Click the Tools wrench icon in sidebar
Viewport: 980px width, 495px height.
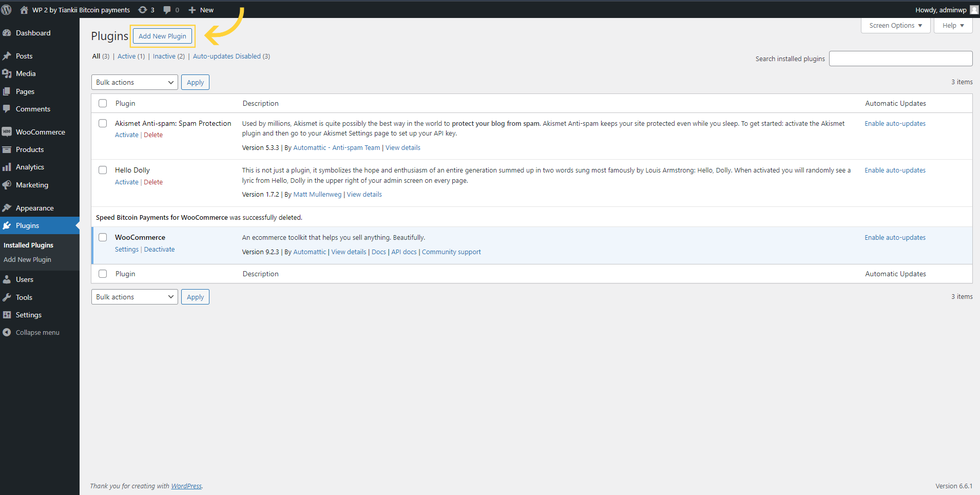pos(7,297)
